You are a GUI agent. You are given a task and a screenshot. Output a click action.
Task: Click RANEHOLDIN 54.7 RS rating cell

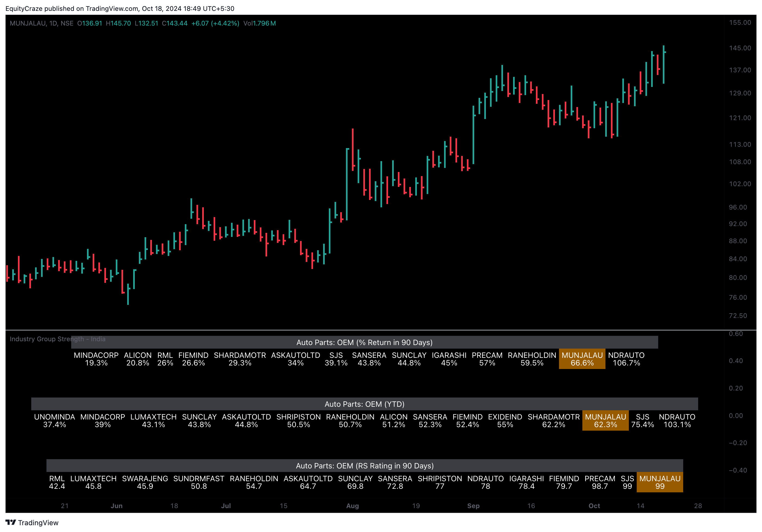click(254, 482)
